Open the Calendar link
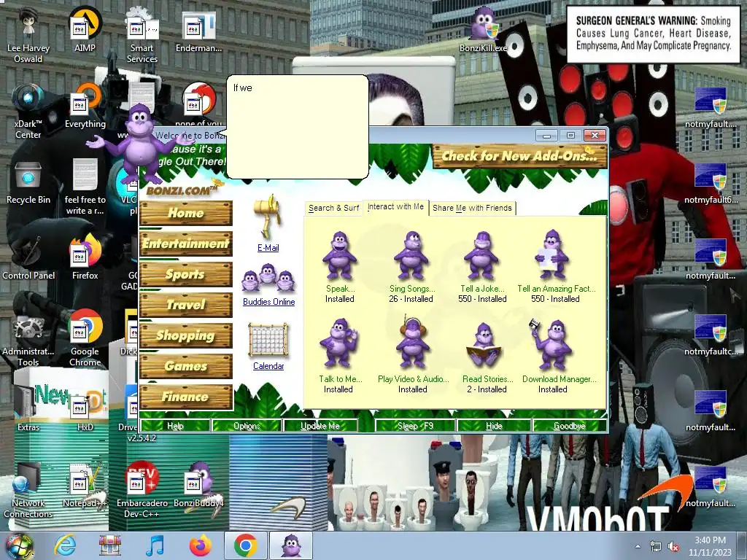Screen dimensions: 747x560 coord(268,366)
